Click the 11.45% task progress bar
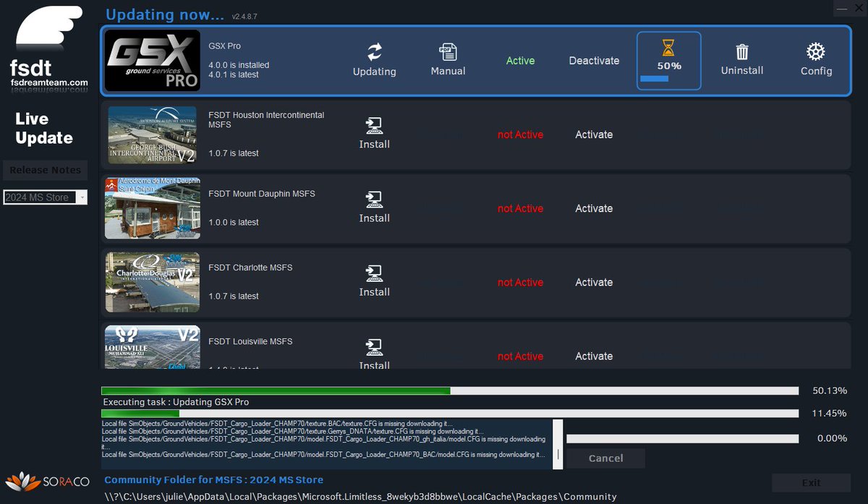The image size is (868, 504). point(450,414)
